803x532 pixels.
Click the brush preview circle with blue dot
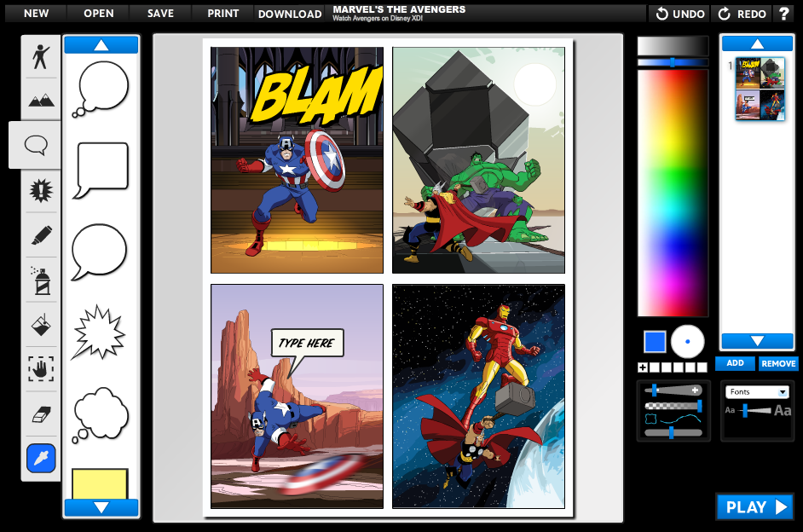point(687,342)
